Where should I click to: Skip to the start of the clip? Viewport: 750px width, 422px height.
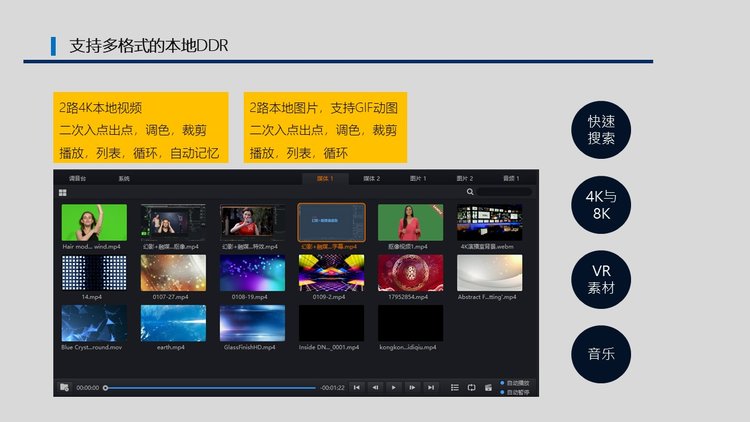(356, 387)
